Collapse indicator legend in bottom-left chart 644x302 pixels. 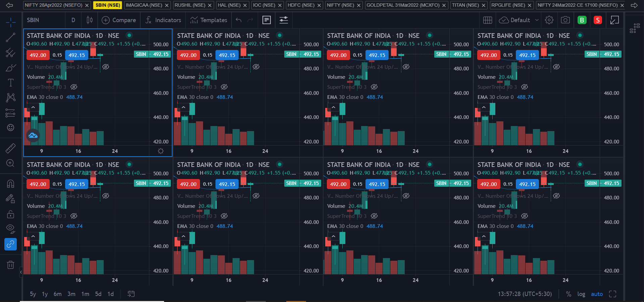pyautogui.click(x=33, y=236)
